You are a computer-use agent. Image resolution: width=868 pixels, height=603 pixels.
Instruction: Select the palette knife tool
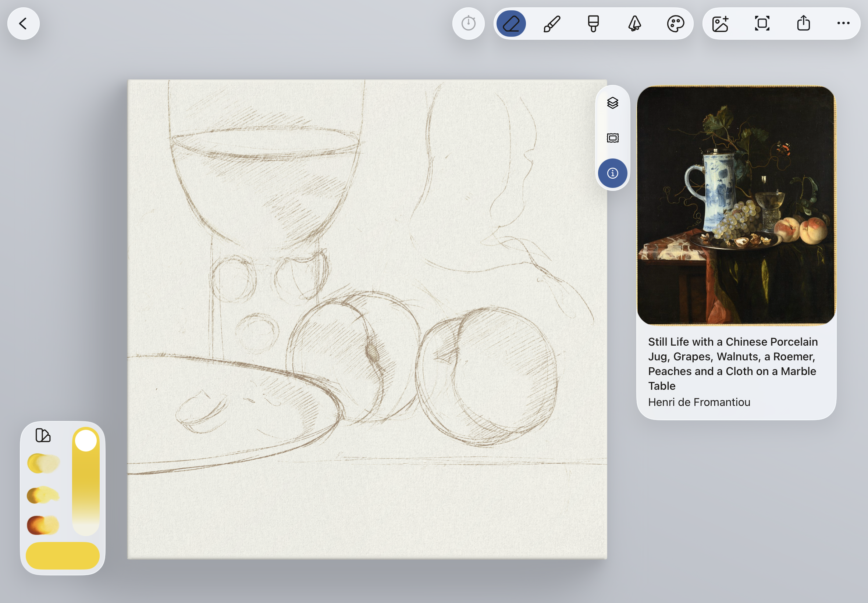(x=634, y=24)
